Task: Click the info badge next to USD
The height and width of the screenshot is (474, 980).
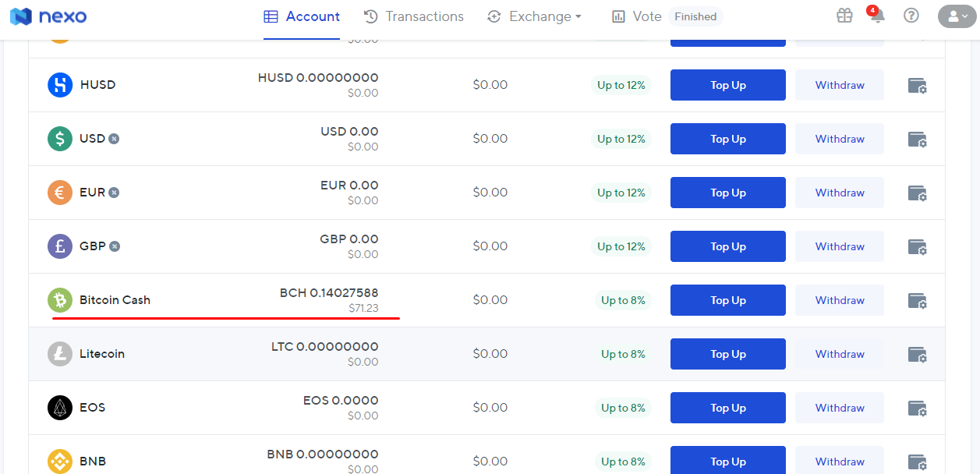Action: 114,139
